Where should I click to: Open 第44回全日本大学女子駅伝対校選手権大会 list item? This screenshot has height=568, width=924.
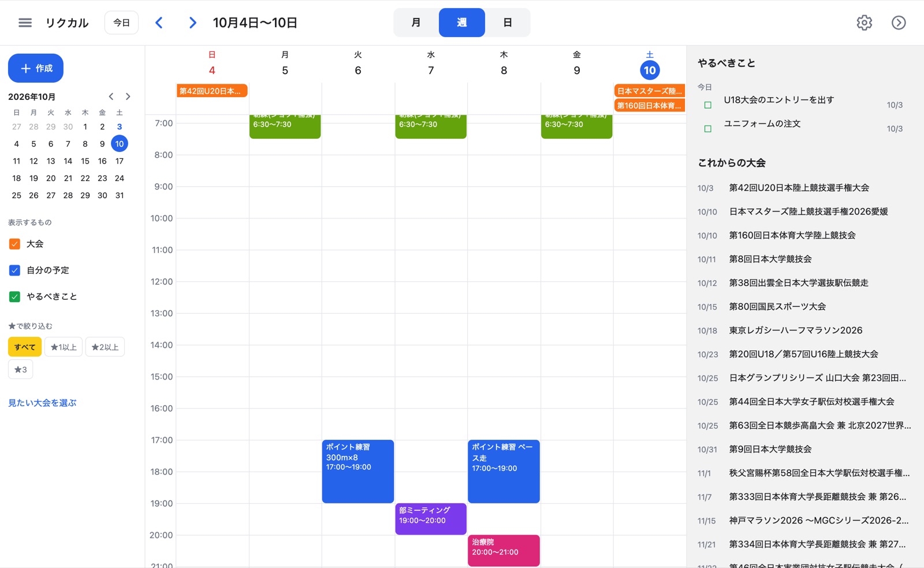pos(804,401)
